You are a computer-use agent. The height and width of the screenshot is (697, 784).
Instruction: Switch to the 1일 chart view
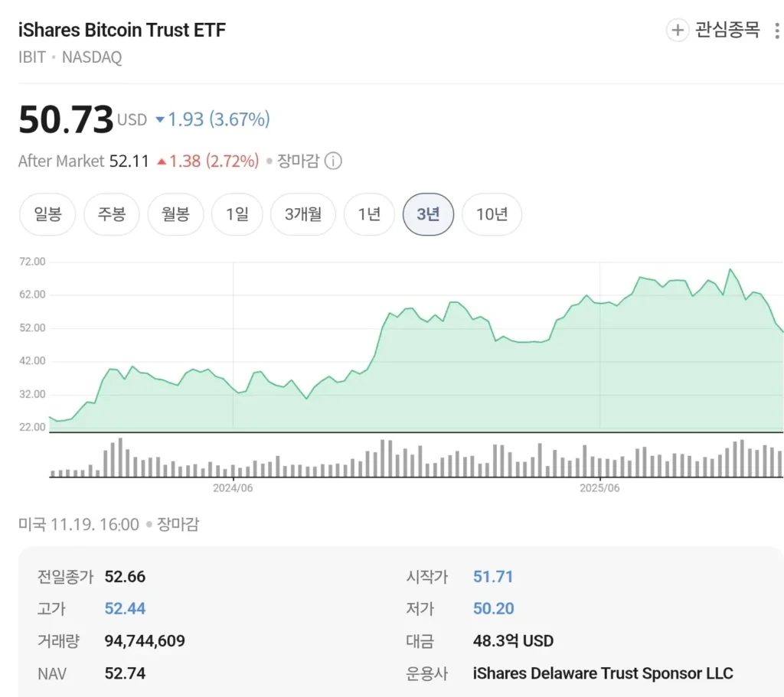point(237,214)
